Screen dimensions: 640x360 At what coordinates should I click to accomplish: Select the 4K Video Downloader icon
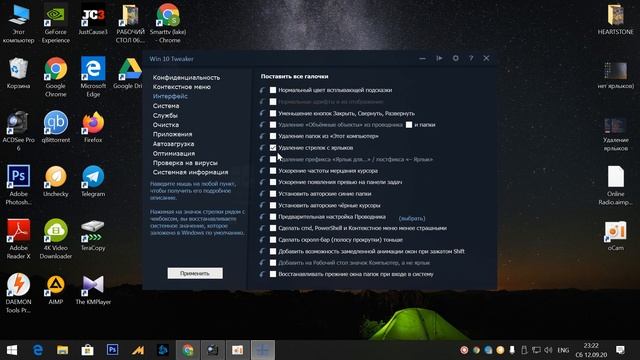(x=56, y=239)
